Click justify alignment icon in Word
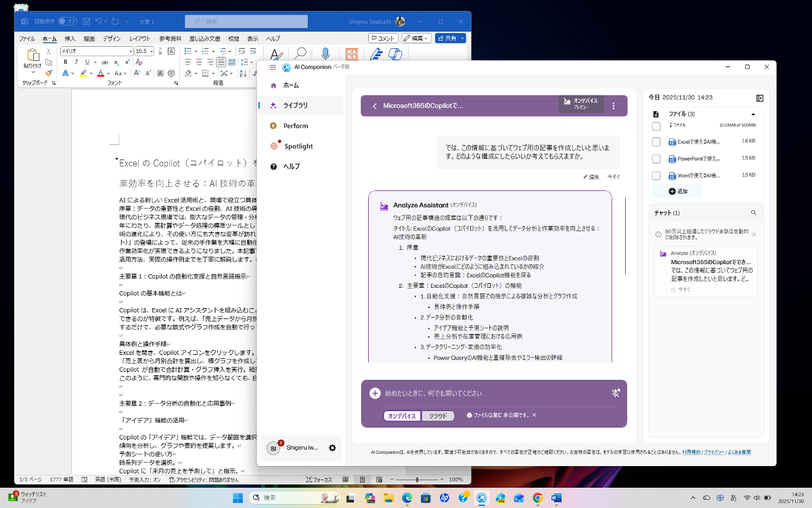The height and width of the screenshot is (508, 812). [x=222, y=62]
